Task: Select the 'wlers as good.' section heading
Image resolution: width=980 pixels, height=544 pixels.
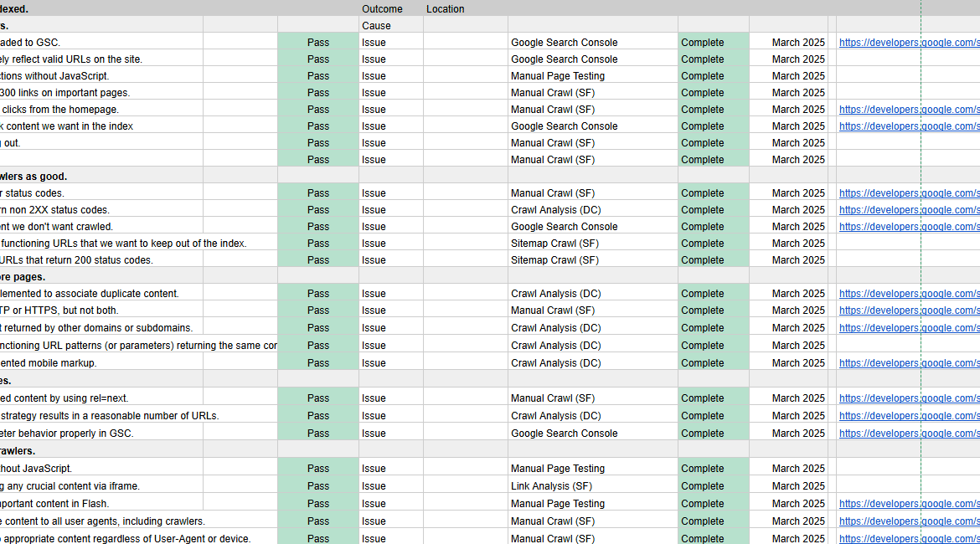Action: (x=101, y=176)
